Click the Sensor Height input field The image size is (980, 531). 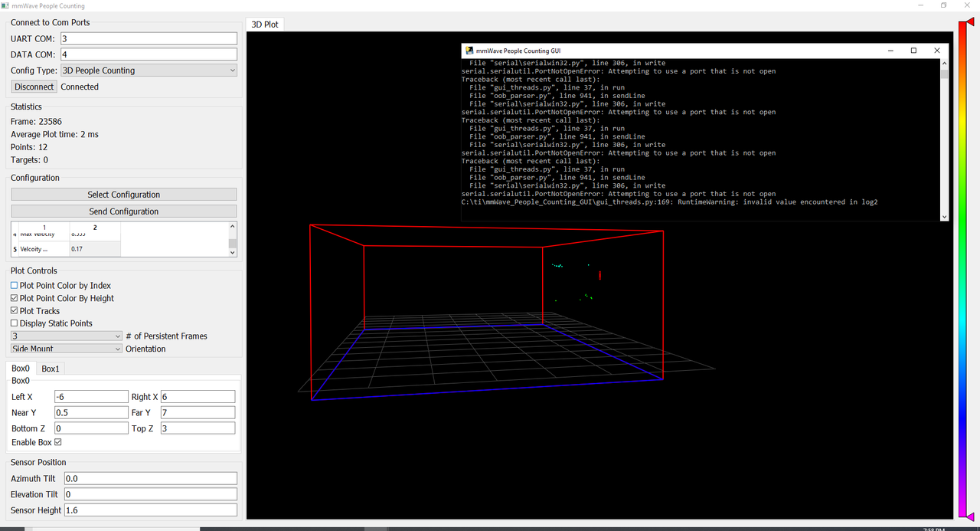tap(151, 510)
